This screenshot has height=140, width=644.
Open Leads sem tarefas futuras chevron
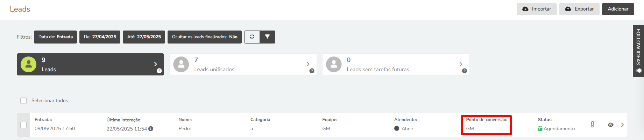click(x=460, y=64)
